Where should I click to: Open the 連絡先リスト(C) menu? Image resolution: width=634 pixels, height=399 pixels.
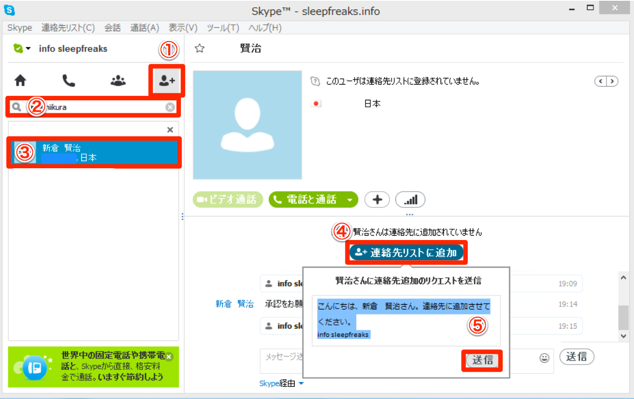point(68,27)
